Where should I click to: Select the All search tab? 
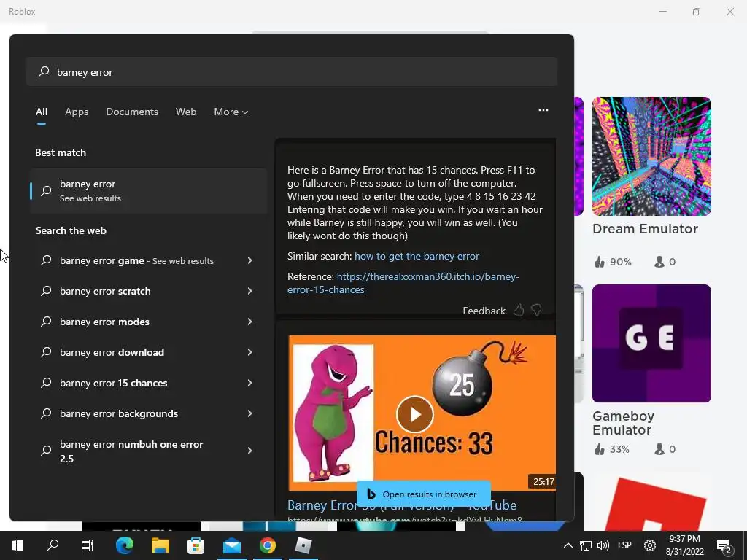[x=42, y=112]
